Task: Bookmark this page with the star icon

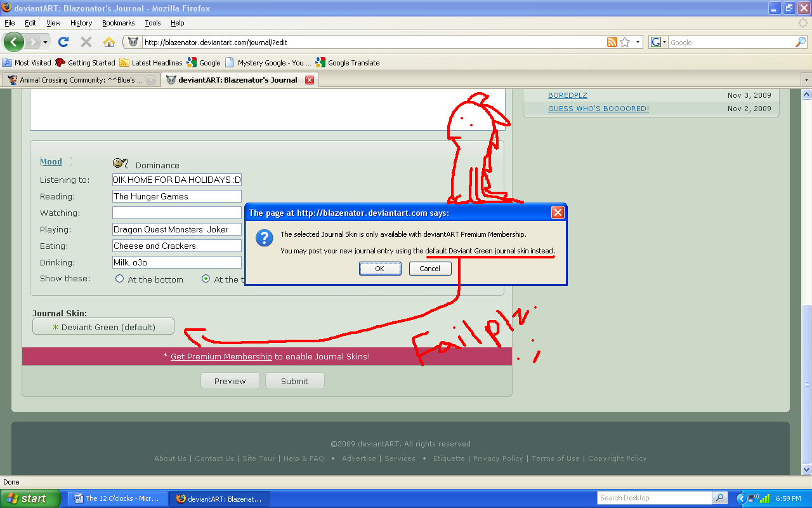Action: point(625,42)
